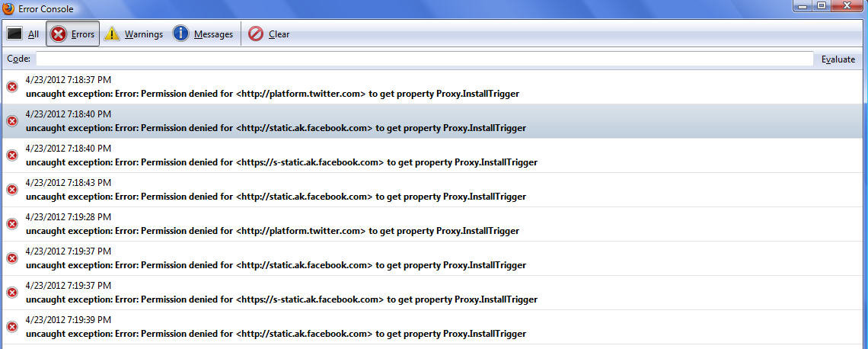Select timestamp 4/23/2012 7:19:28 PM
868x349 pixels.
click(69, 216)
